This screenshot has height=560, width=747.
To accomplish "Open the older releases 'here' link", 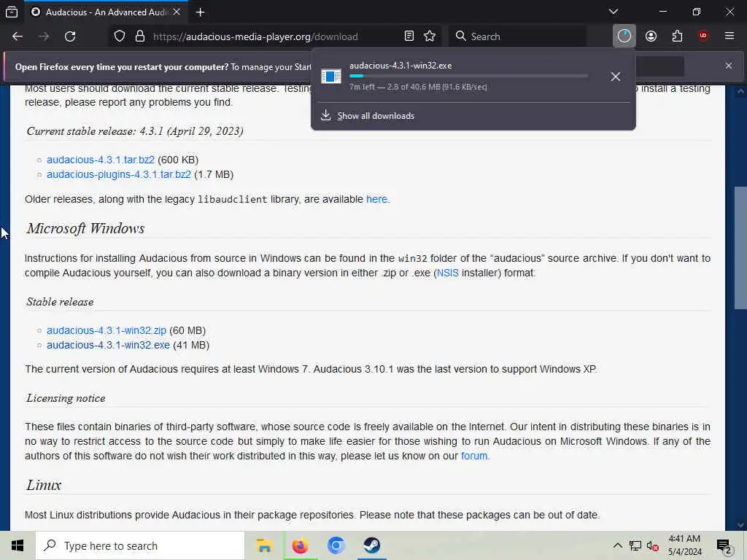I will click(377, 199).
